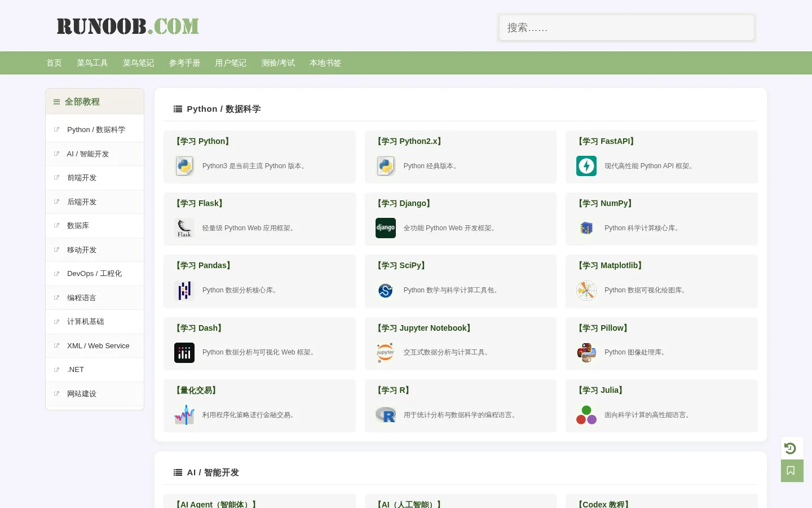
Task: Click the 全部教程 sidebar header
Action: coord(95,102)
